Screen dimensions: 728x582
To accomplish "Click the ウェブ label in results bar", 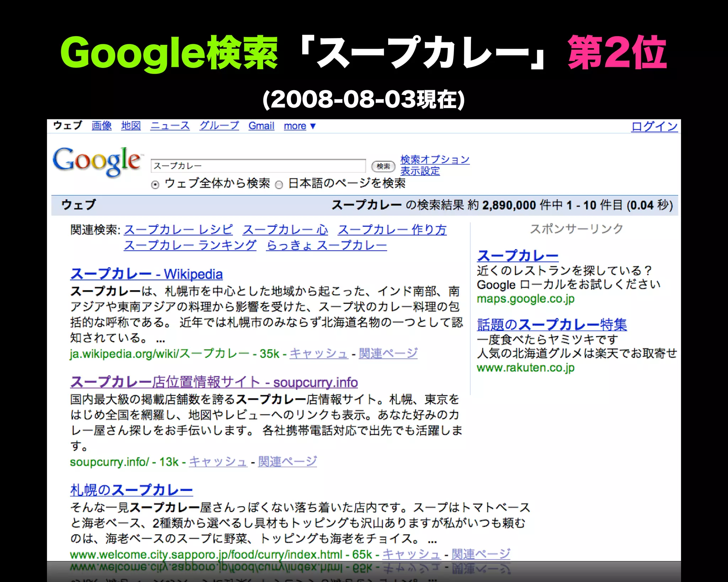I will click(79, 205).
